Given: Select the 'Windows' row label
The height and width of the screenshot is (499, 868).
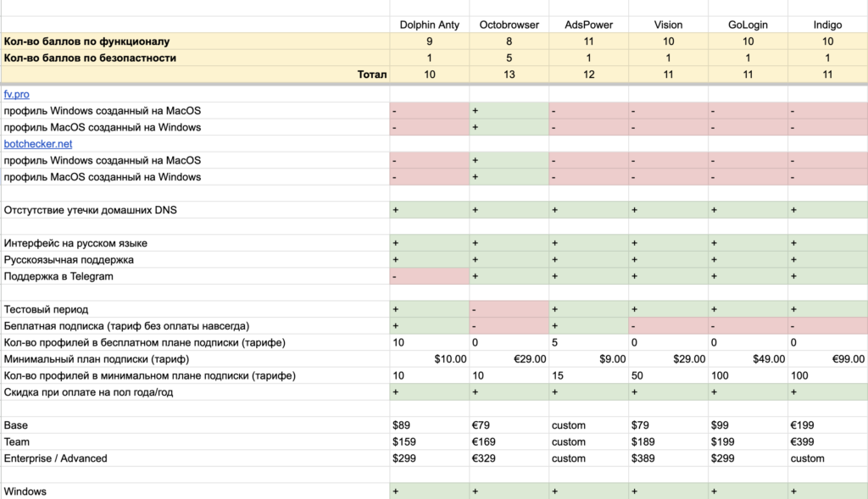Looking at the screenshot, I should 25,492.
